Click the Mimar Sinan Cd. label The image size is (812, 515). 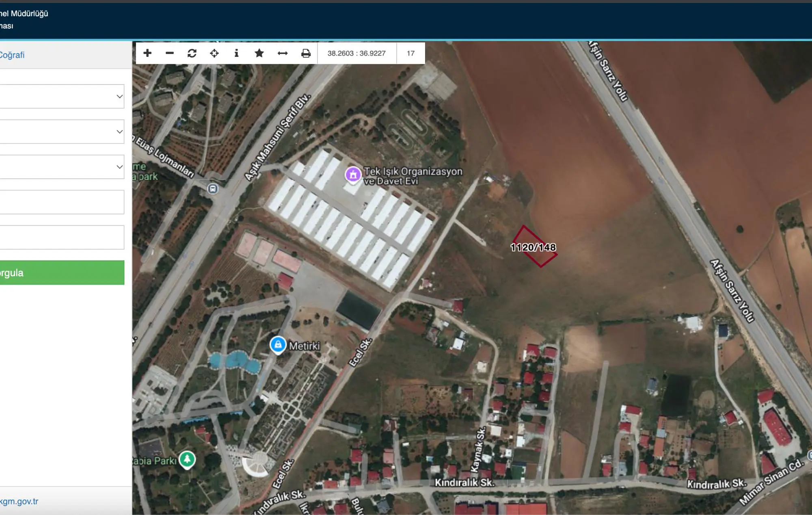771,482
